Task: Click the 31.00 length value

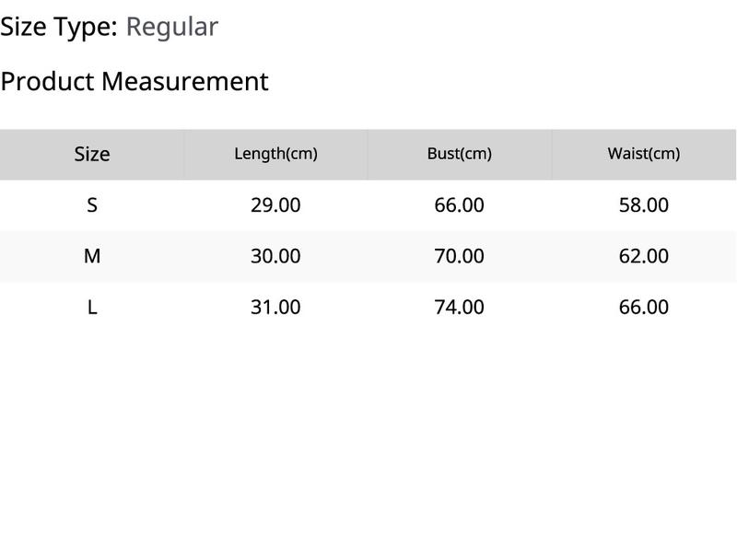Action: 275,307
